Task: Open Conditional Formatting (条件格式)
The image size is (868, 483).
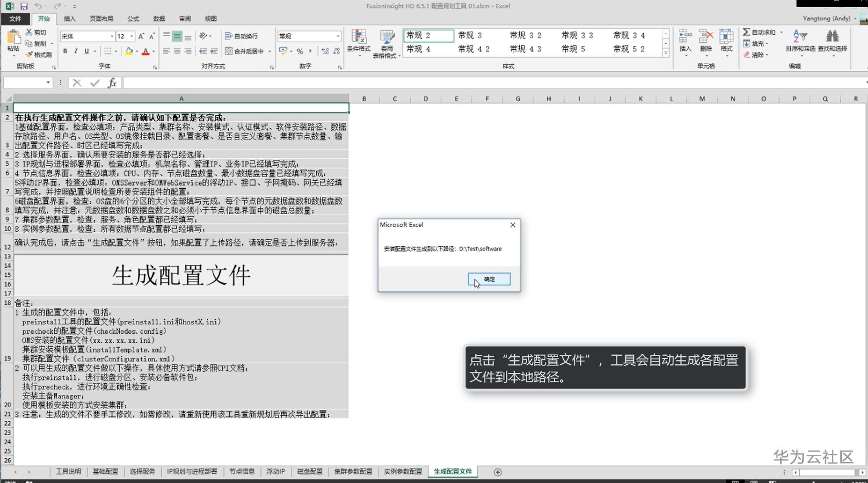Action: (358, 43)
